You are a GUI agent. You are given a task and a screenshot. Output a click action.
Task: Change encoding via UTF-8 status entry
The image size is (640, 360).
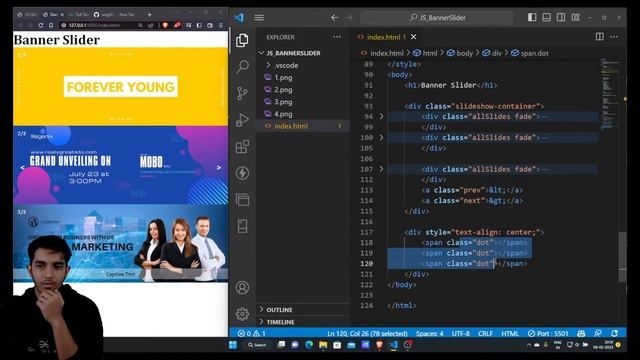460,333
